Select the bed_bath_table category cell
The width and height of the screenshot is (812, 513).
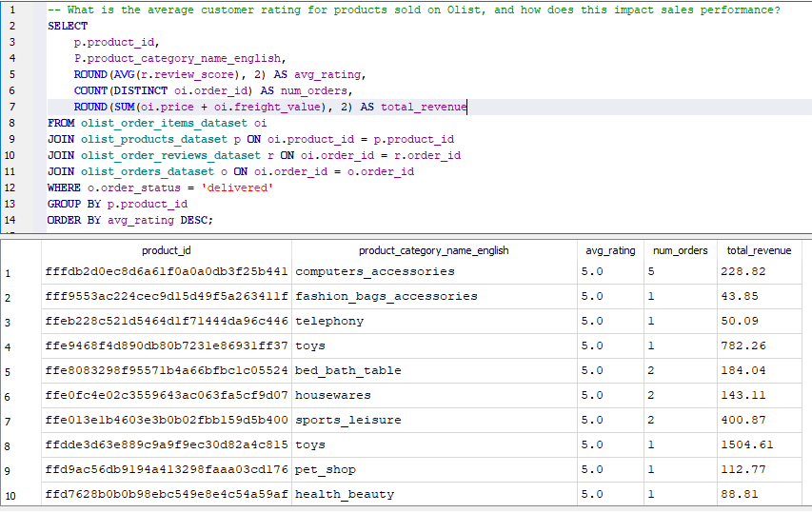pyautogui.click(x=434, y=370)
